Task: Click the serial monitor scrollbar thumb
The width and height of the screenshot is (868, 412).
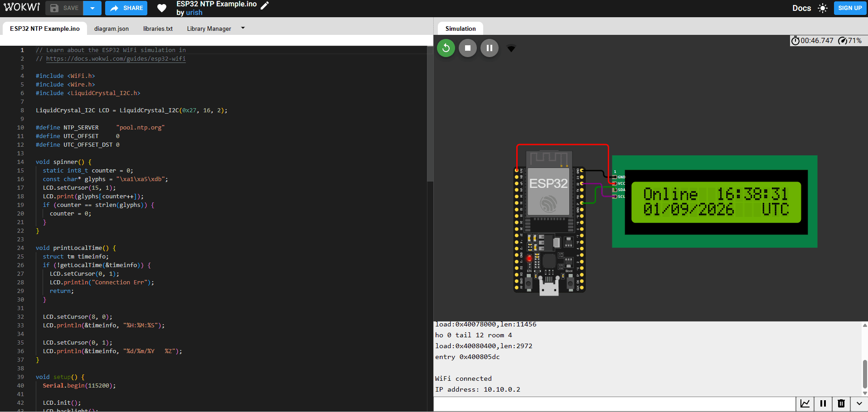Action: pyautogui.click(x=865, y=374)
